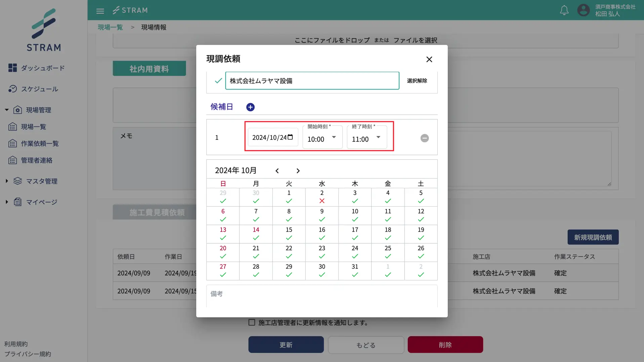Click the add candidate date plus icon

click(250, 107)
